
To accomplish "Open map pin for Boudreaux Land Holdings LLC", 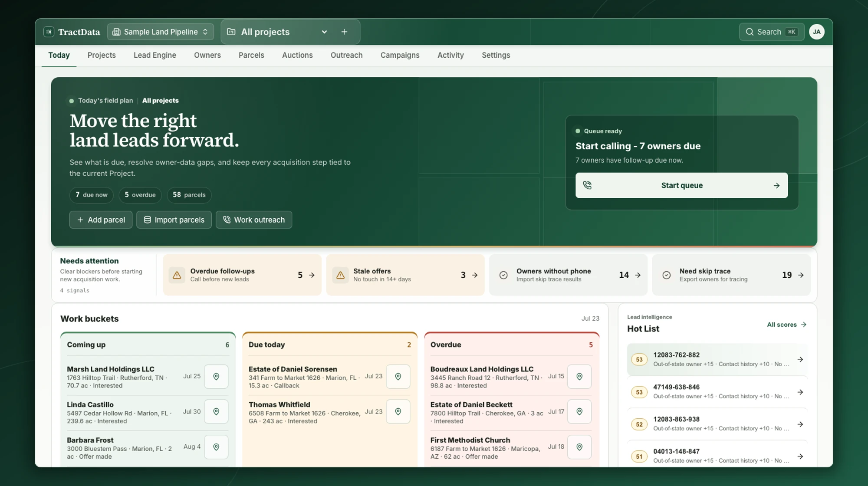I will 579,377.
